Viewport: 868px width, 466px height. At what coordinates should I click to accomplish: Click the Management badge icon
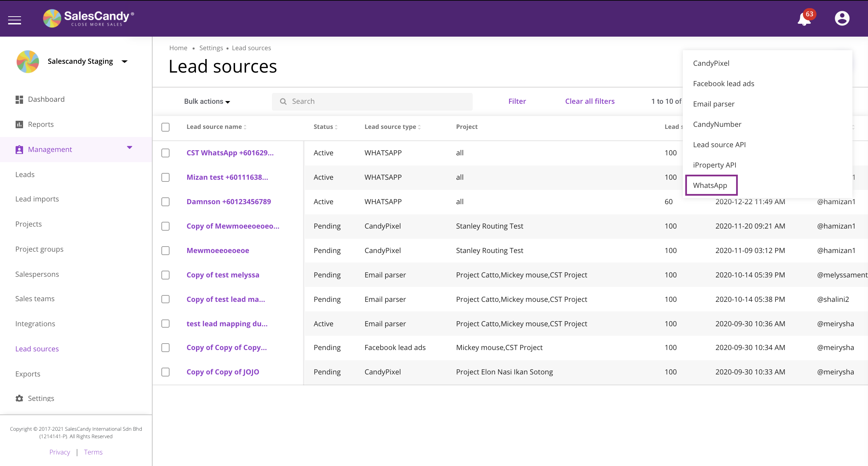coord(19,150)
